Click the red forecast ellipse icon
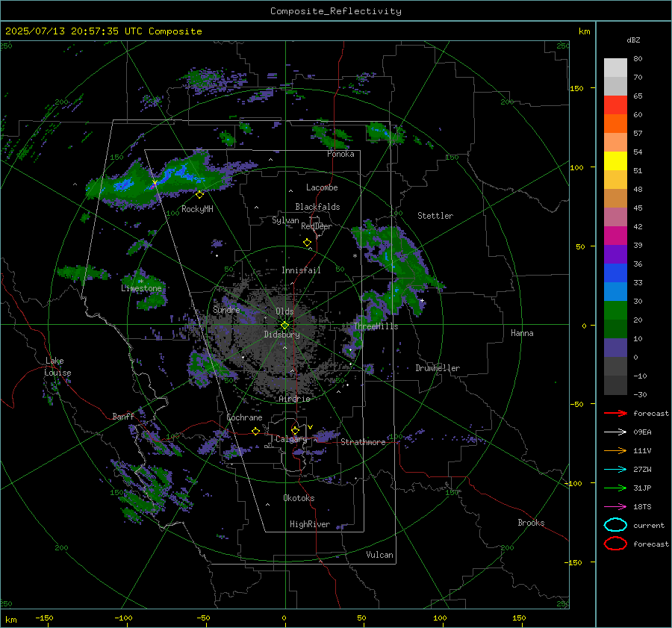The height and width of the screenshot is (628, 672). (x=615, y=544)
